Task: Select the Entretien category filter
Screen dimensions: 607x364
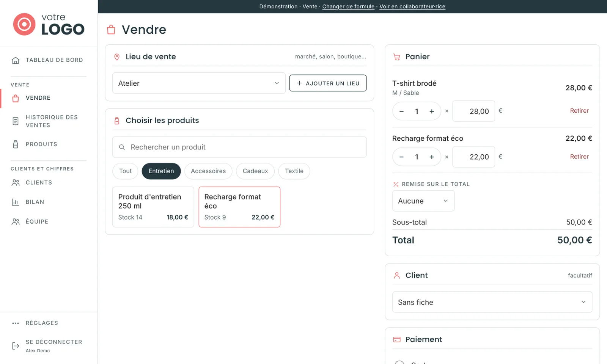Action: click(161, 171)
